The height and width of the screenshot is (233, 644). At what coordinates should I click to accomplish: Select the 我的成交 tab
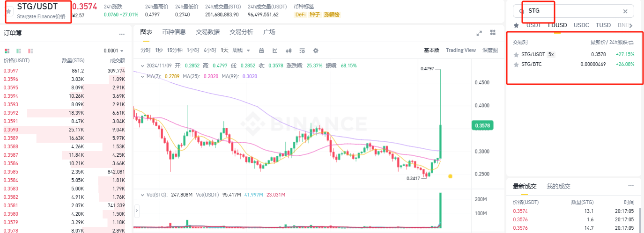click(558, 186)
